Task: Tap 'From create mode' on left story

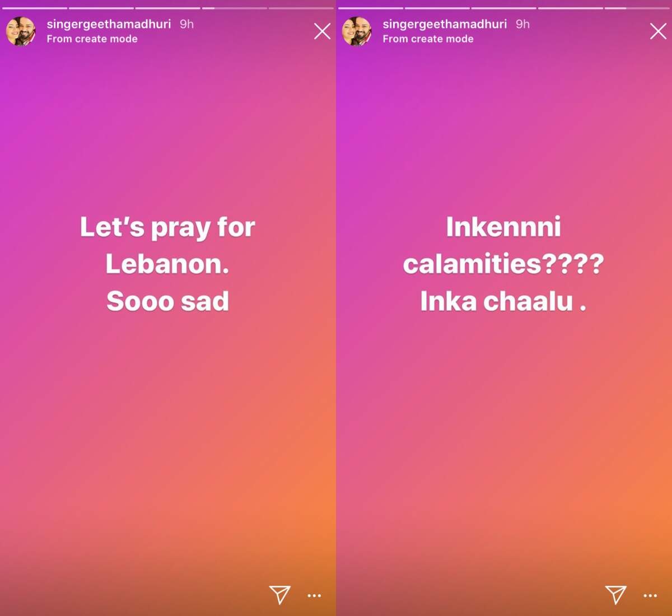Action: [92, 39]
